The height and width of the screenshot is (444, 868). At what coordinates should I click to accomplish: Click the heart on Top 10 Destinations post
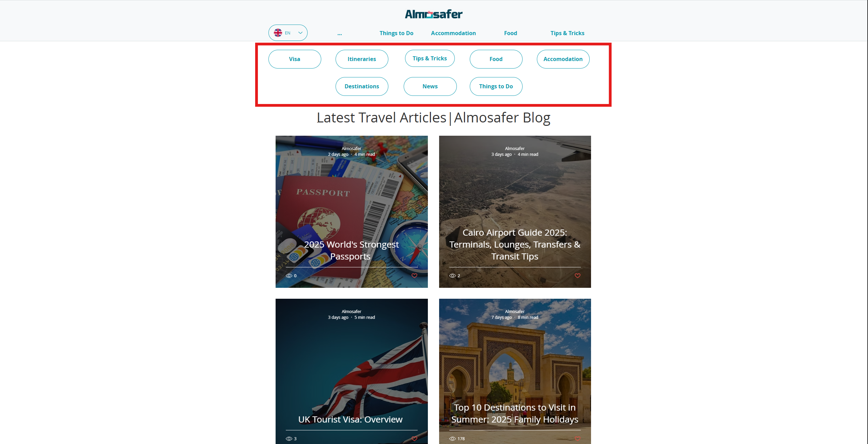[577, 439]
